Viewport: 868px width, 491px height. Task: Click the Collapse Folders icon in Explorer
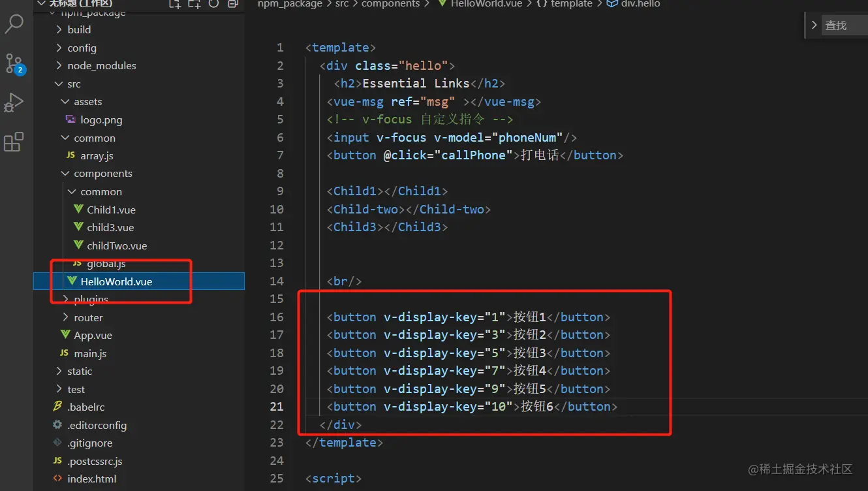pyautogui.click(x=233, y=4)
